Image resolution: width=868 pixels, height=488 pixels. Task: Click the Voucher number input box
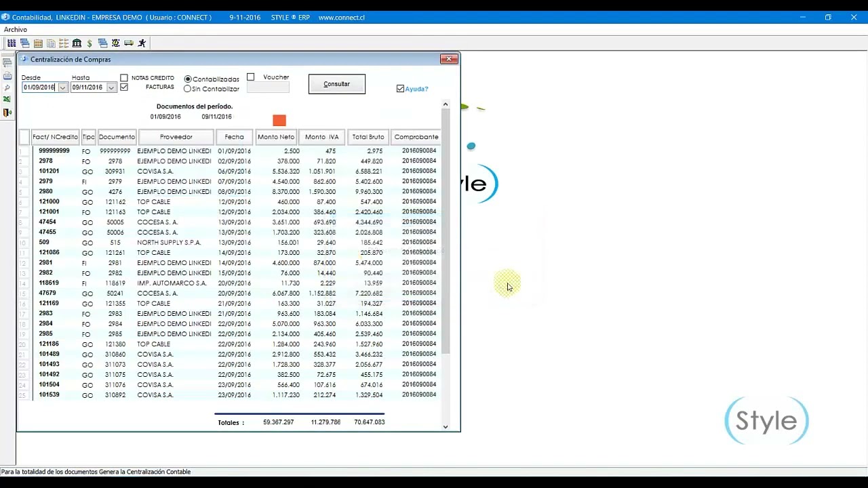[268, 87]
